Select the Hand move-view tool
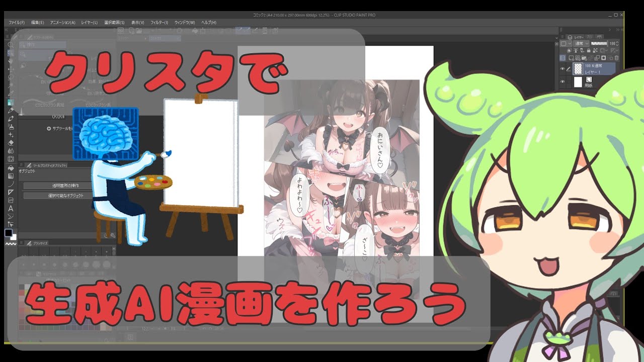 click(11, 61)
